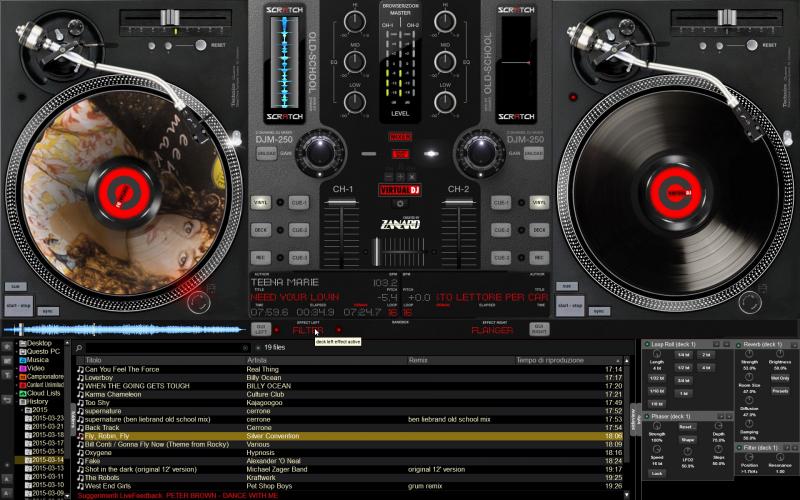Click the crossfader handle

(377, 252)
